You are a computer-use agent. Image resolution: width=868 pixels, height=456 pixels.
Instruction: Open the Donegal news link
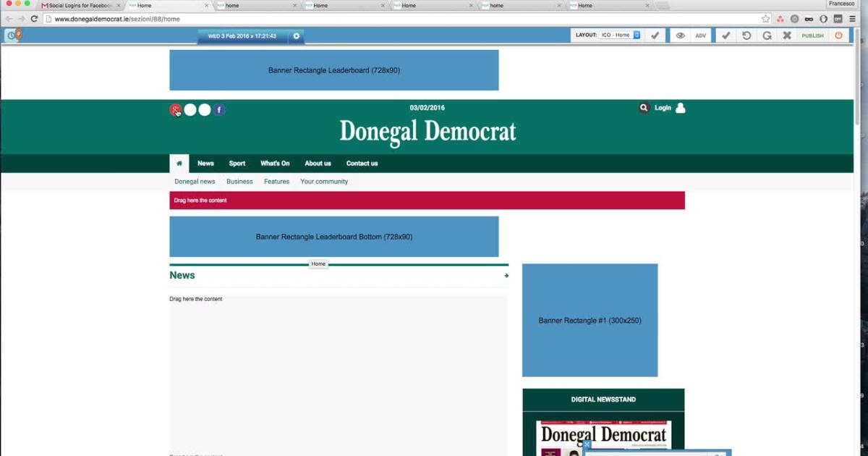click(195, 182)
